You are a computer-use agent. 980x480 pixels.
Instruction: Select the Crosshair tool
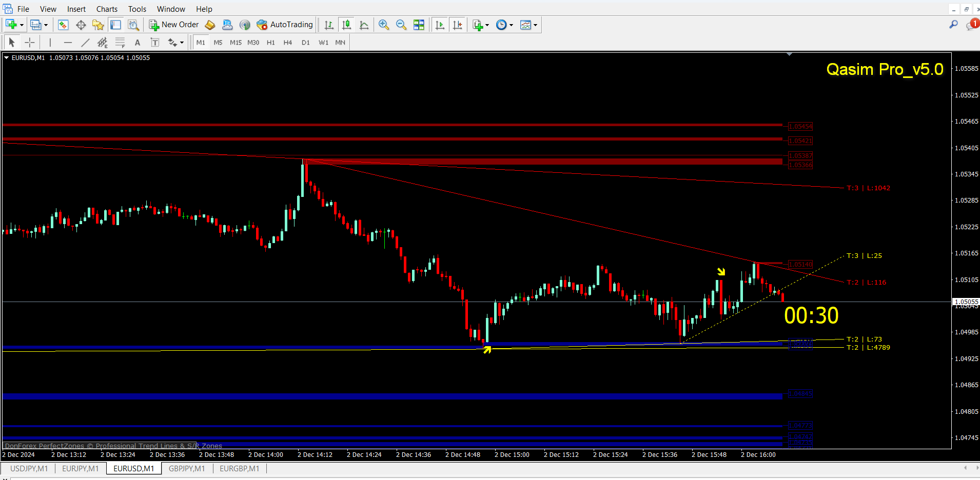pyautogui.click(x=29, y=42)
